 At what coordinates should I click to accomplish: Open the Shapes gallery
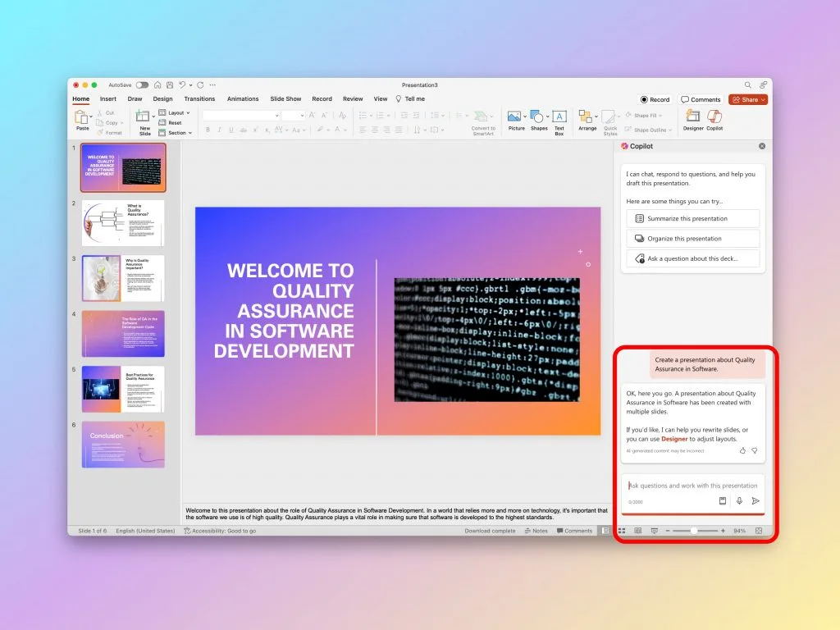tap(539, 121)
